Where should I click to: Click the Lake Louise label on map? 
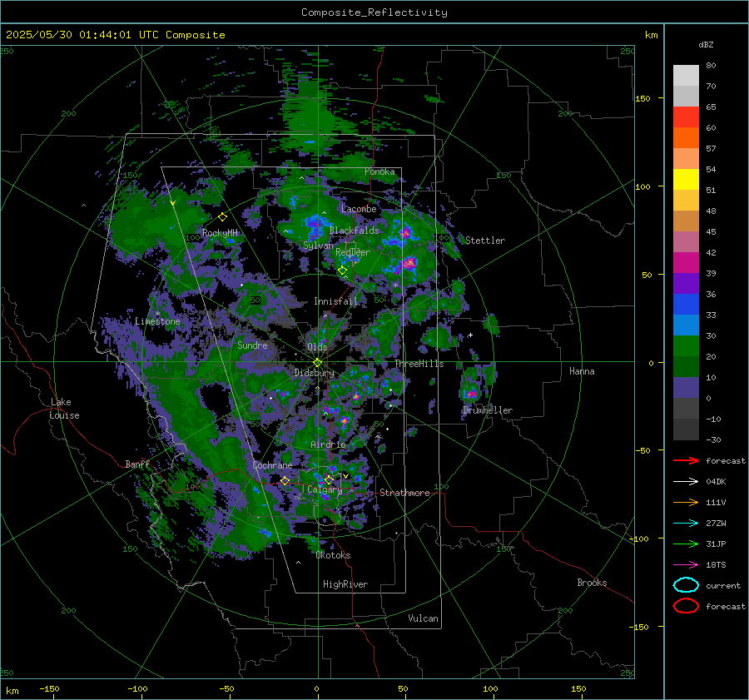pyautogui.click(x=65, y=409)
